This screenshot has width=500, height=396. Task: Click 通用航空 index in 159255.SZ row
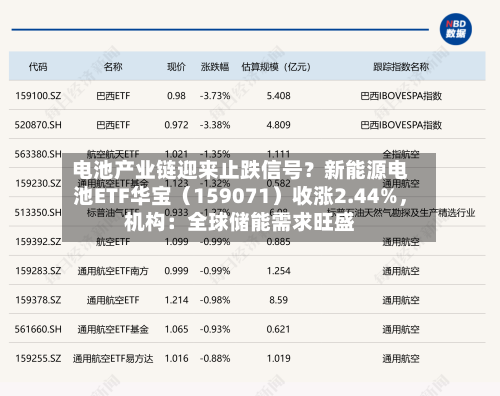tap(401, 359)
